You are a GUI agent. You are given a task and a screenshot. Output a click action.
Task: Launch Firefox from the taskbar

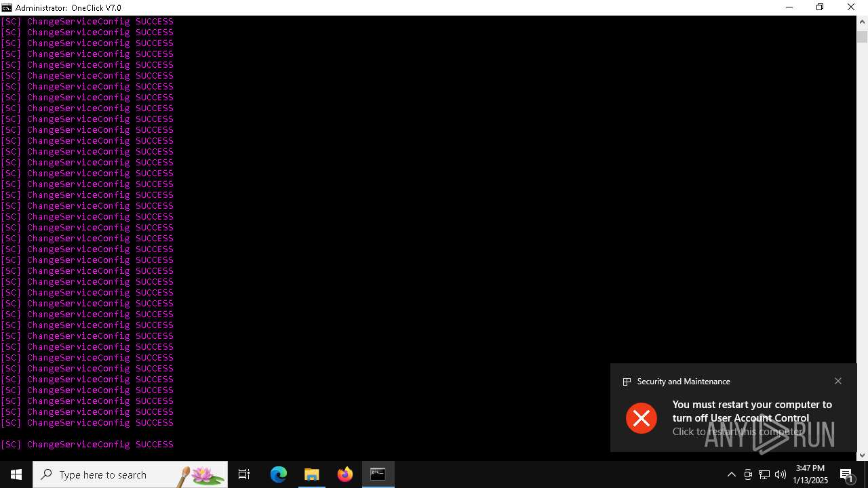(345, 474)
